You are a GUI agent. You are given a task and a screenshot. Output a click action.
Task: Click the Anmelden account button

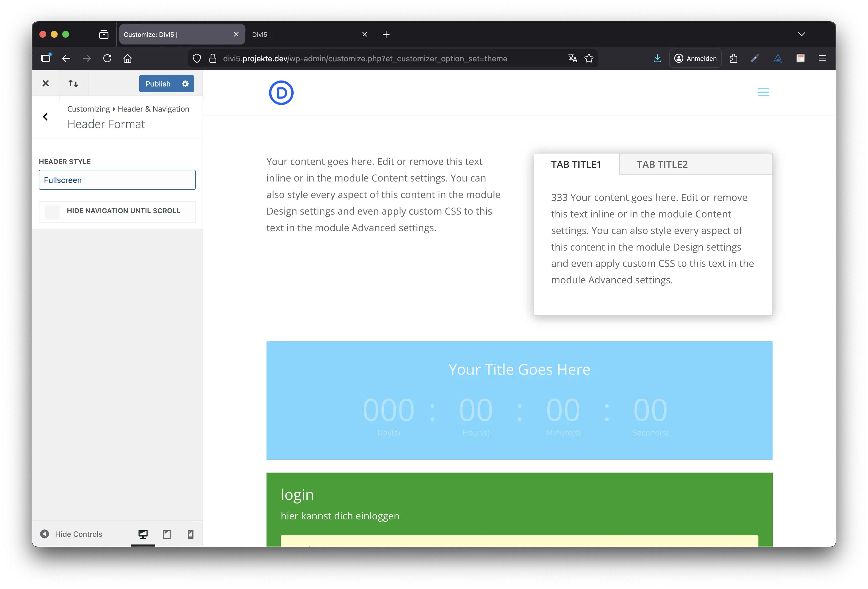coord(695,58)
